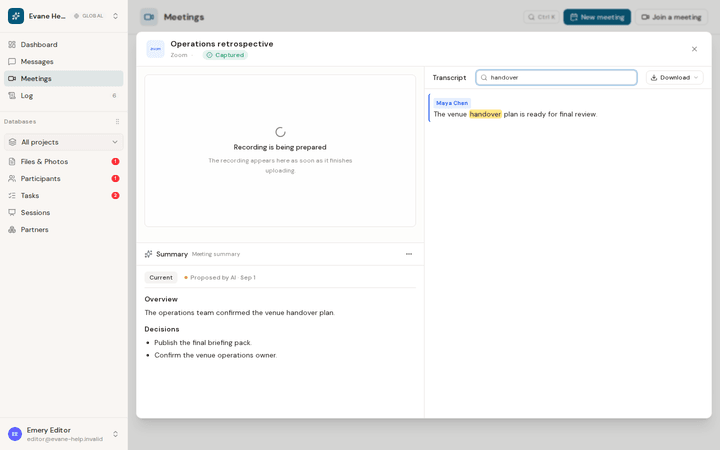
Task: Click the transcript search field
Action: tap(557, 78)
